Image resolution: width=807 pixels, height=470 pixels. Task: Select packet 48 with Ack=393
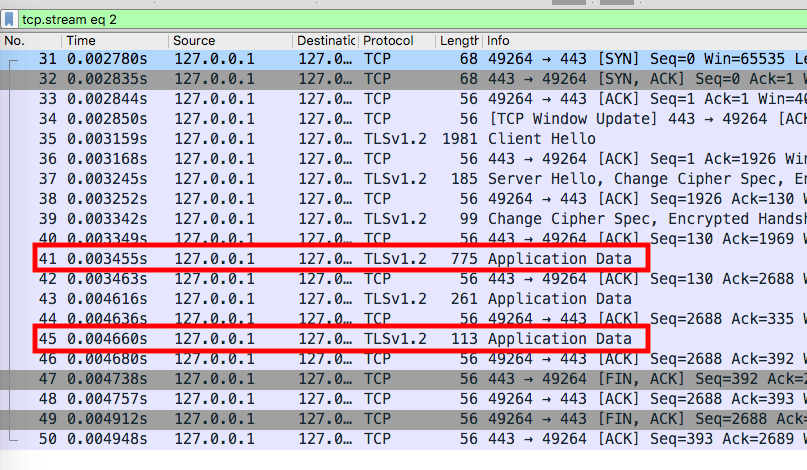pos(404,399)
